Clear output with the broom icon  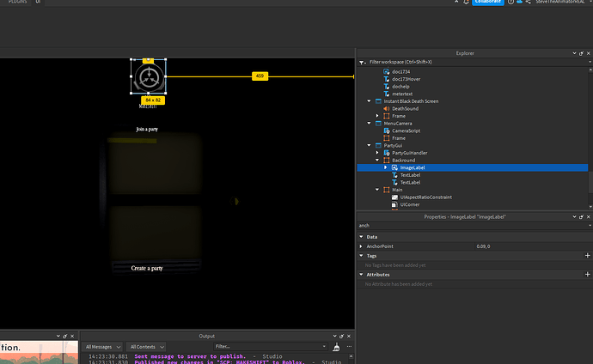tap(336, 347)
